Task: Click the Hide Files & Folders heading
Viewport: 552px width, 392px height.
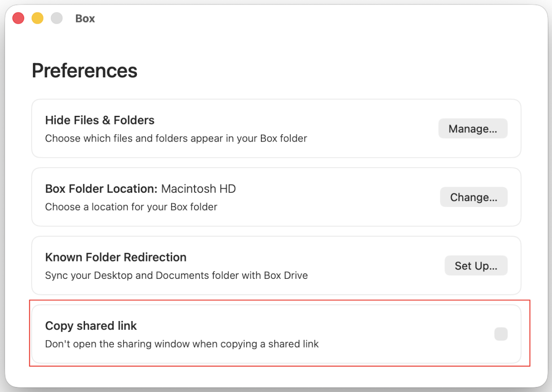Action: 100,120
